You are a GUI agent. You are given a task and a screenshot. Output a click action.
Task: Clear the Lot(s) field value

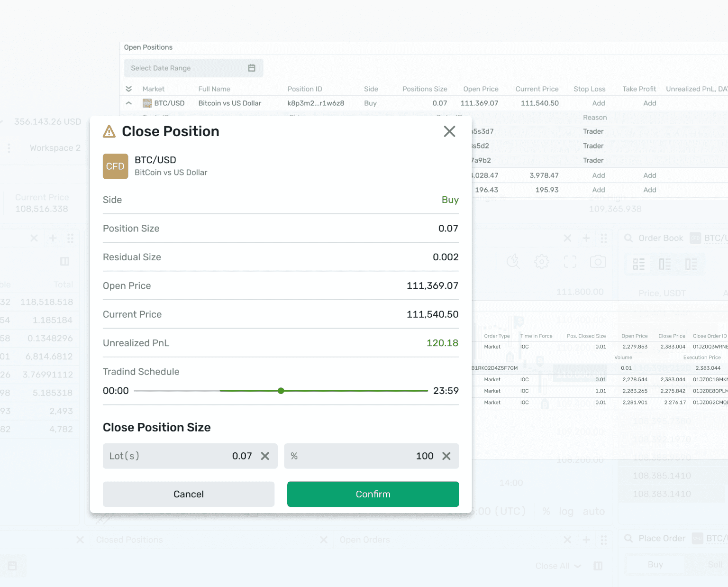click(x=265, y=456)
